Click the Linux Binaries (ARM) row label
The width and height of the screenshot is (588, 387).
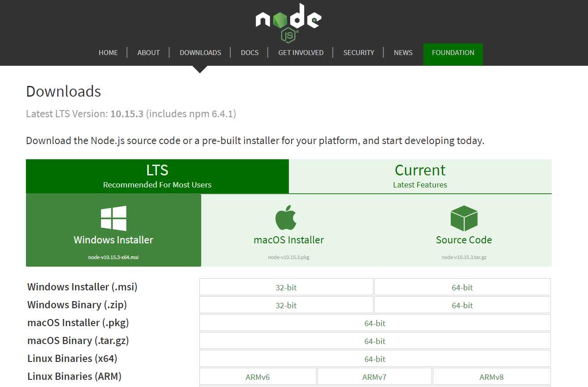[74, 376]
